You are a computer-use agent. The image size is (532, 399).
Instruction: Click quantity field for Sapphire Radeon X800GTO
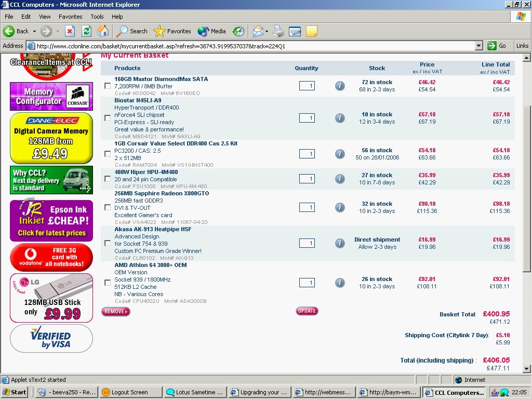(307, 207)
